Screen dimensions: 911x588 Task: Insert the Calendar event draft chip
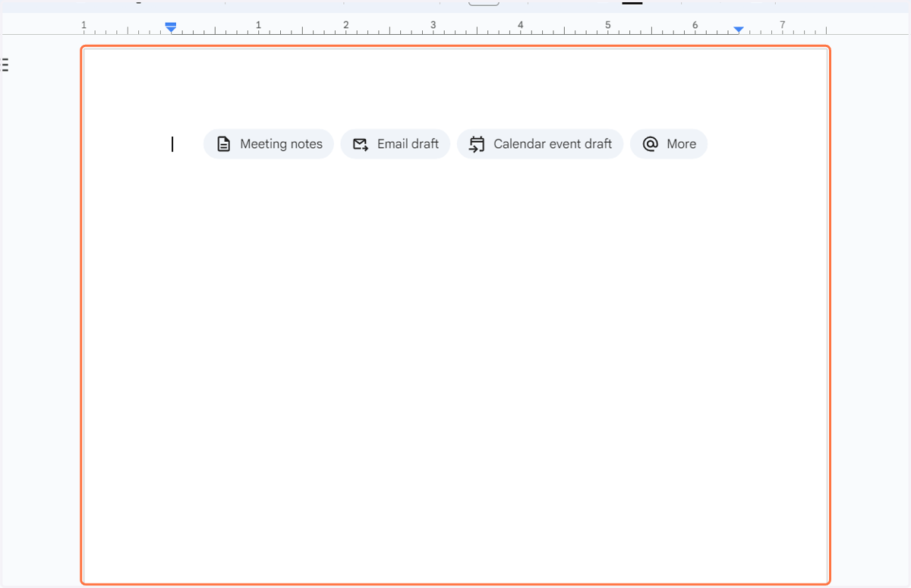tap(541, 144)
